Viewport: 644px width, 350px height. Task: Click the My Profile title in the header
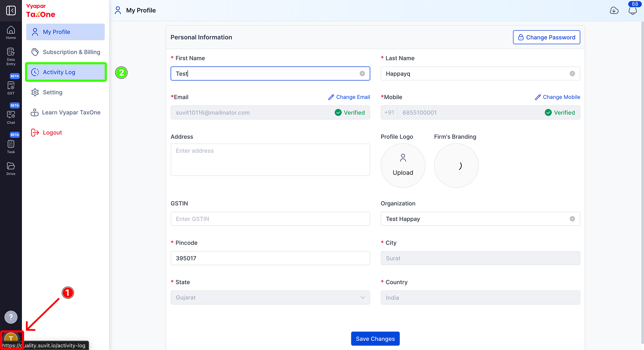tap(141, 10)
